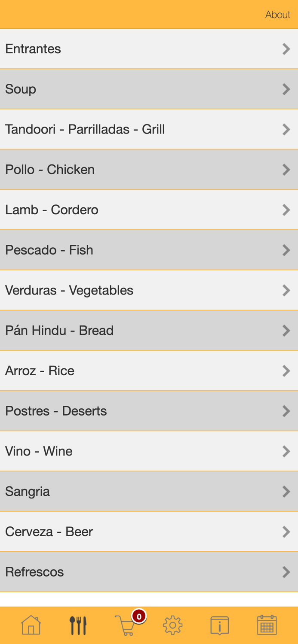The height and width of the screenshot is (644, 298).
Task: Open the settings gear icon
Action: 172,625
